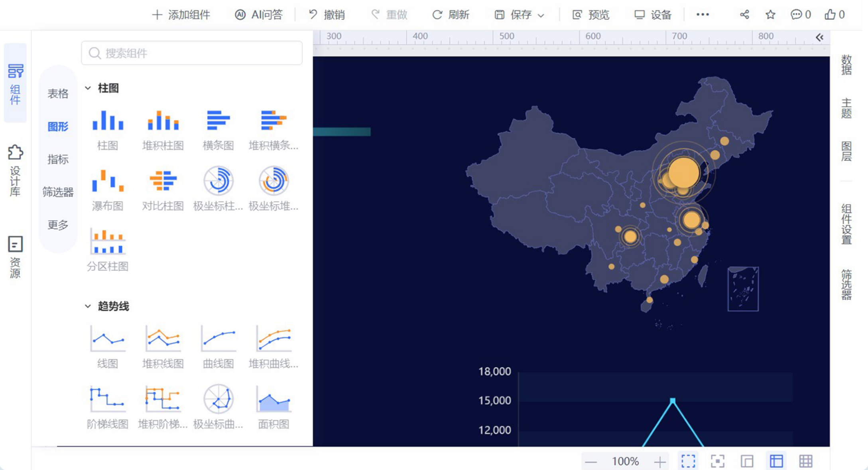Image resolution: width=868 pixels, height=470 pixels.
Task: Click the share icon in top bar
Action: [x=744, y=15]
